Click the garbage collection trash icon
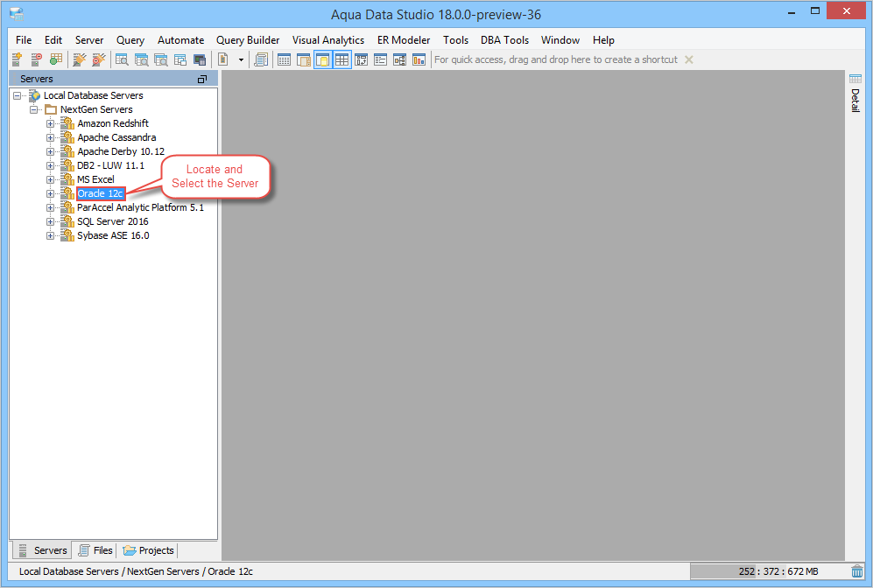Image resolution: width=873 pixels, height=588 pixels. click(857, 571)
